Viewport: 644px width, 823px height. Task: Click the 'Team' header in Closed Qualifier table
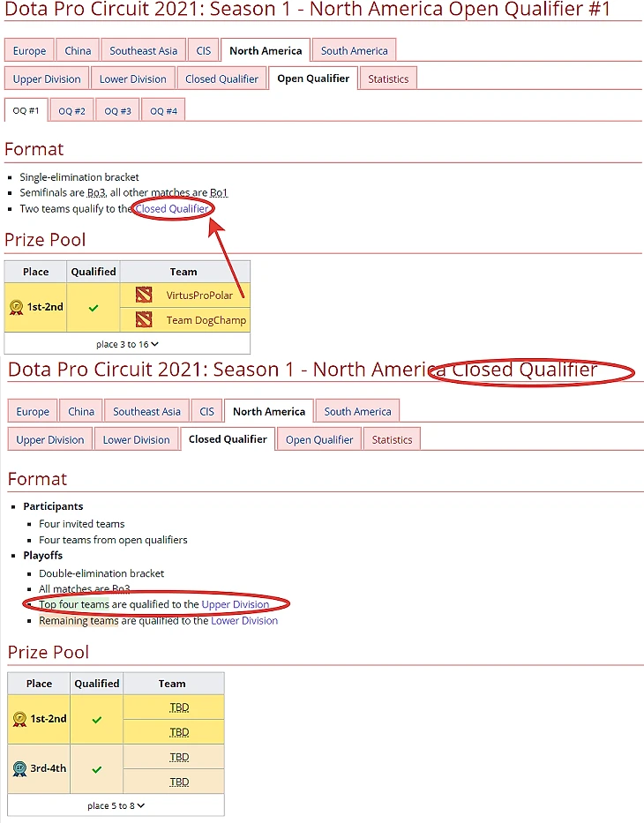pos(172,684)
